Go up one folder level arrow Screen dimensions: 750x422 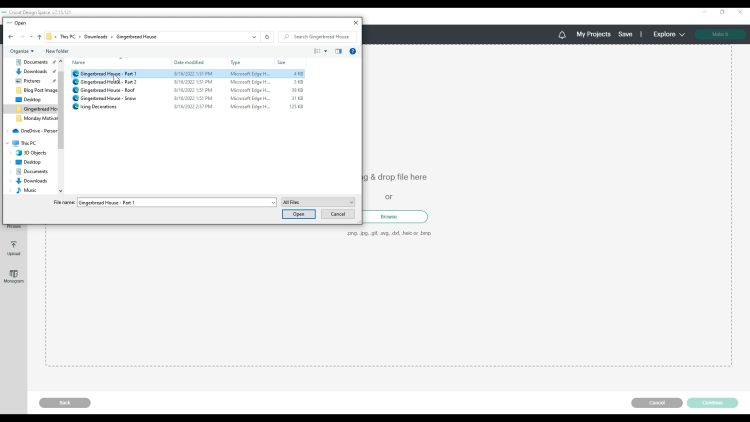tap(36, 37)
